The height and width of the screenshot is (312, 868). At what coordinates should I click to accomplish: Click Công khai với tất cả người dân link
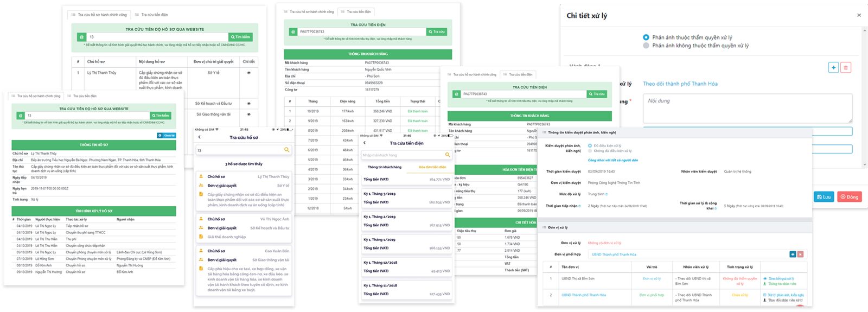point(613,160)
